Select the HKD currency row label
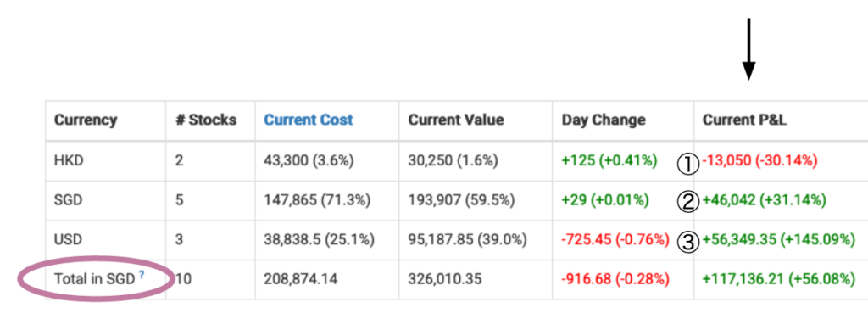Screen dimensions: 868x319 click(68, 160)
